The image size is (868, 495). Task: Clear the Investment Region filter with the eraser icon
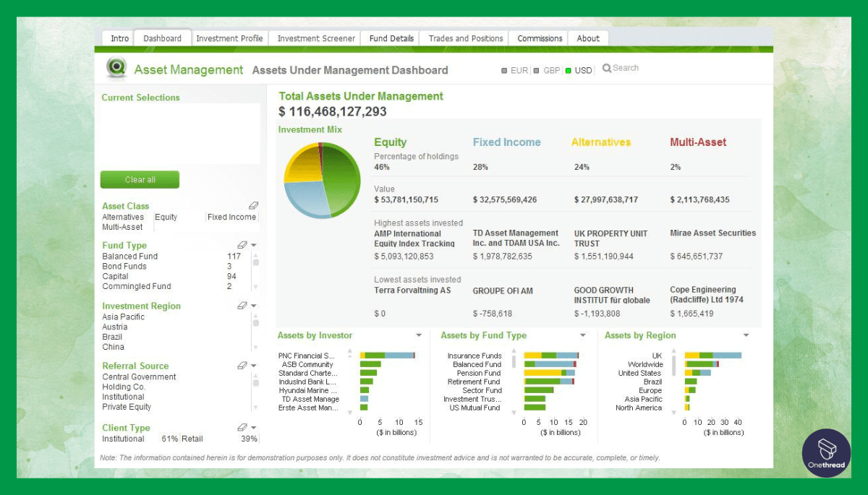pyautogui.click(x=242, y=304)
